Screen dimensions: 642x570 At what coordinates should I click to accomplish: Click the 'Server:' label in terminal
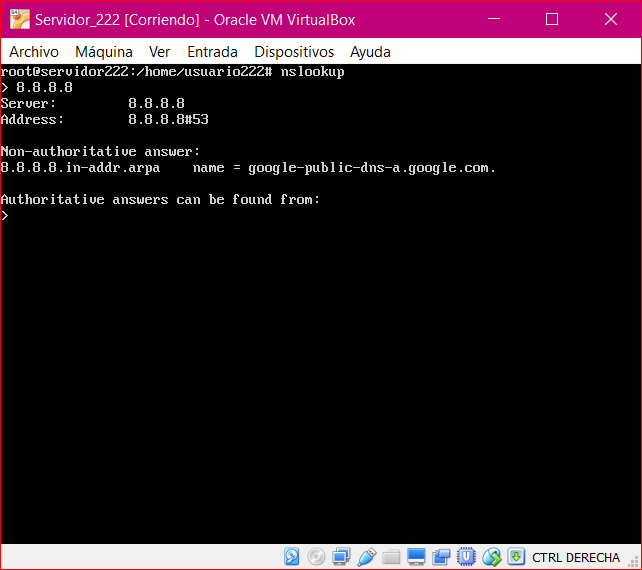pos(28,103)
